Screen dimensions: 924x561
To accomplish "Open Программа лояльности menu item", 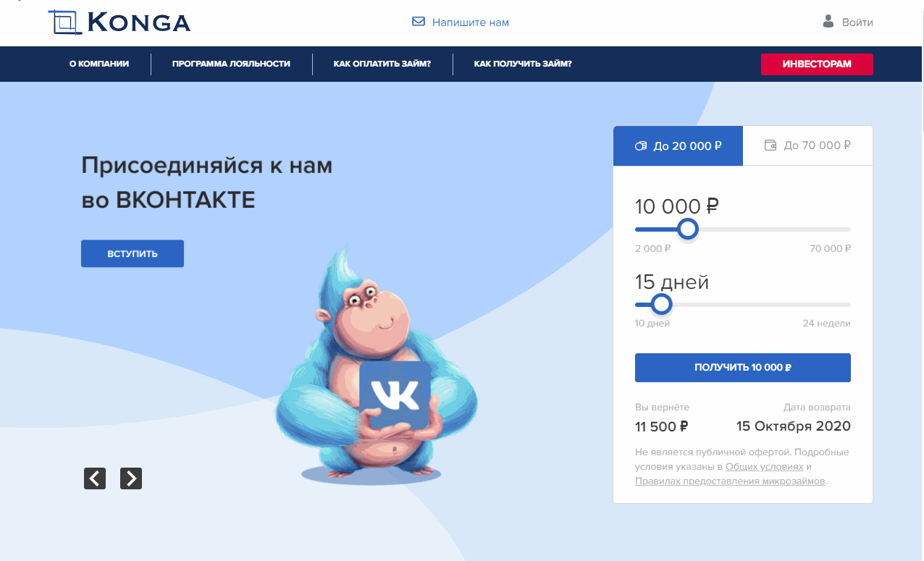I will pos(231,64).
